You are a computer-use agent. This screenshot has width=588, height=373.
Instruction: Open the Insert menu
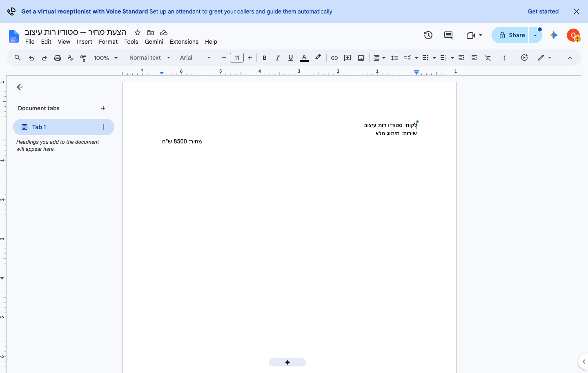[85, 42]
